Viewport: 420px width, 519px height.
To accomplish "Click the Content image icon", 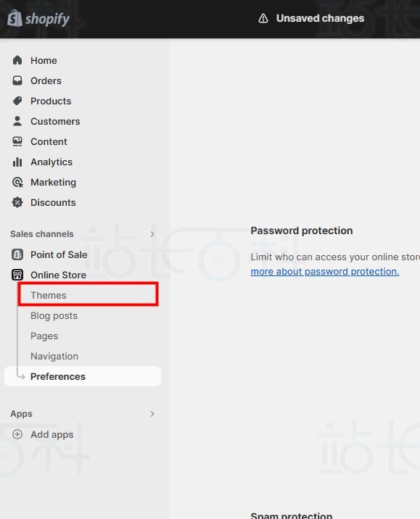I will 17,141.
